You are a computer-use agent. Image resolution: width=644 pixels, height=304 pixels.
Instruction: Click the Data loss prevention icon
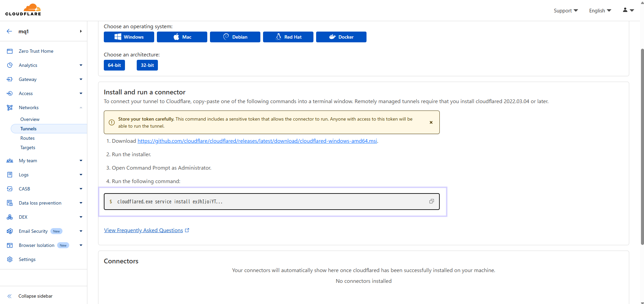tap(10, 203)
